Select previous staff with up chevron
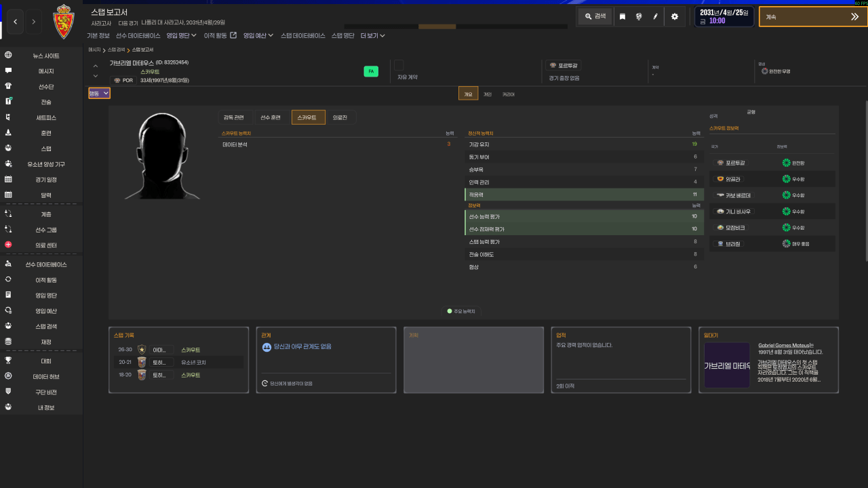Screen dimensions: 868x488 pos(95,66)
